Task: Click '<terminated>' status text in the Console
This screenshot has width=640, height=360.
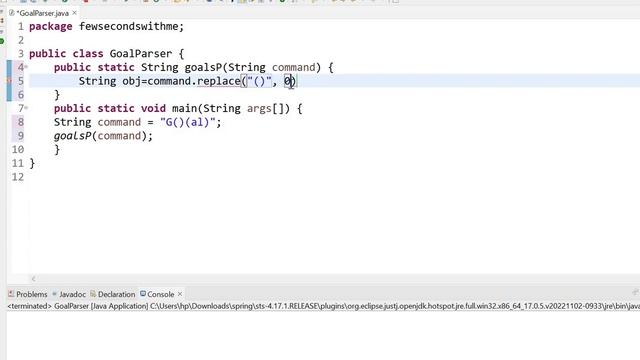Action: pos(29,306)
